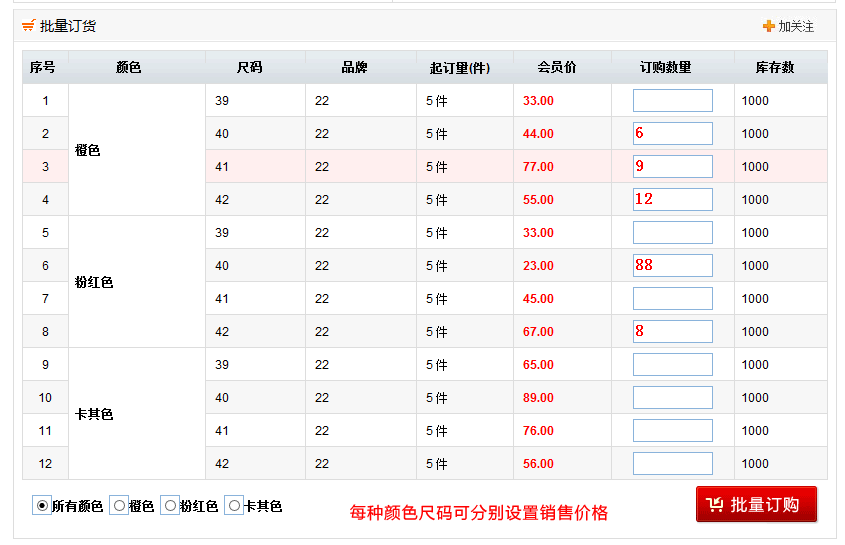Click the orange cart icon beside 批量订货

[x=29, y=25]
